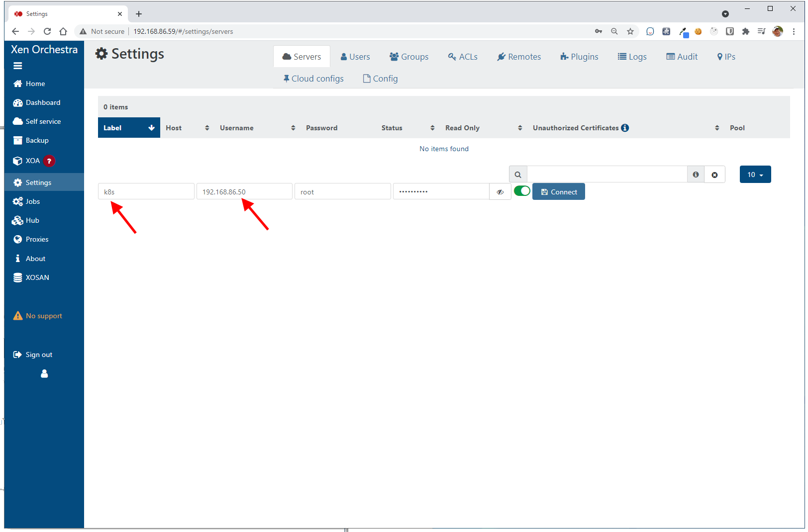Open the Backup sidebar section
The image size is (808, 532).
click(x=37, y=141)
